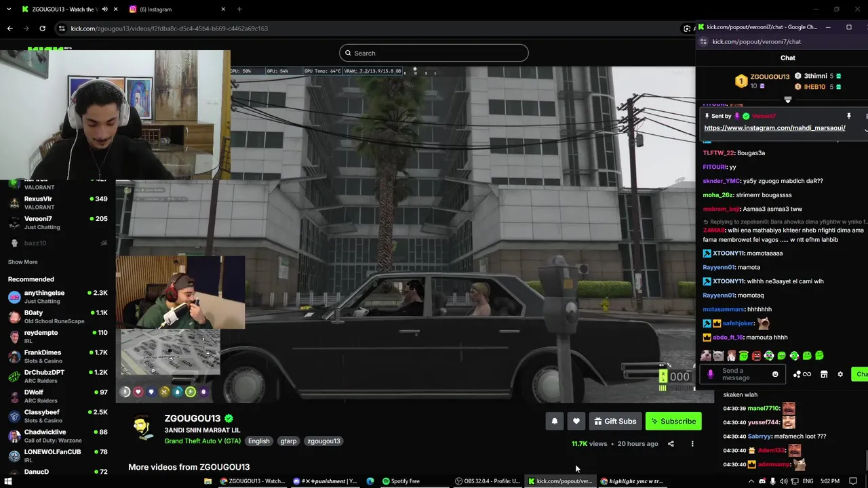The height and width of the screenshot is (488, 868).
Task: Open DrChubzDPT recommended channel
Action: click(58, 376)
